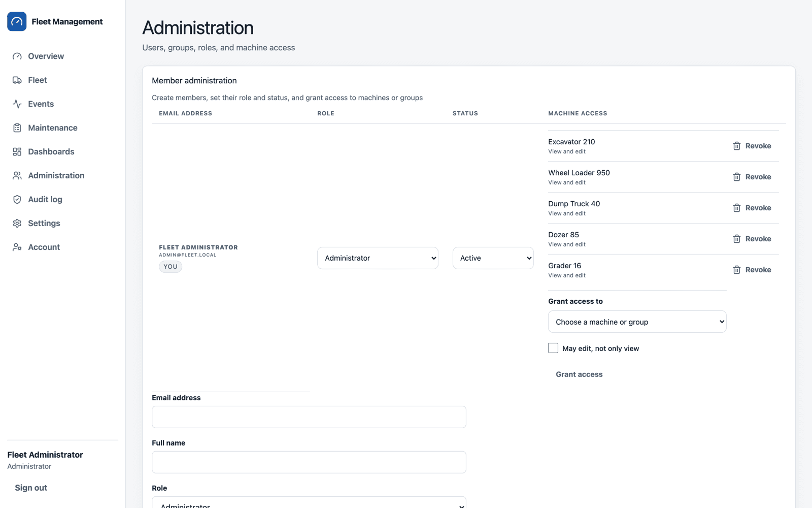Open the Overview page

point(63,56)
